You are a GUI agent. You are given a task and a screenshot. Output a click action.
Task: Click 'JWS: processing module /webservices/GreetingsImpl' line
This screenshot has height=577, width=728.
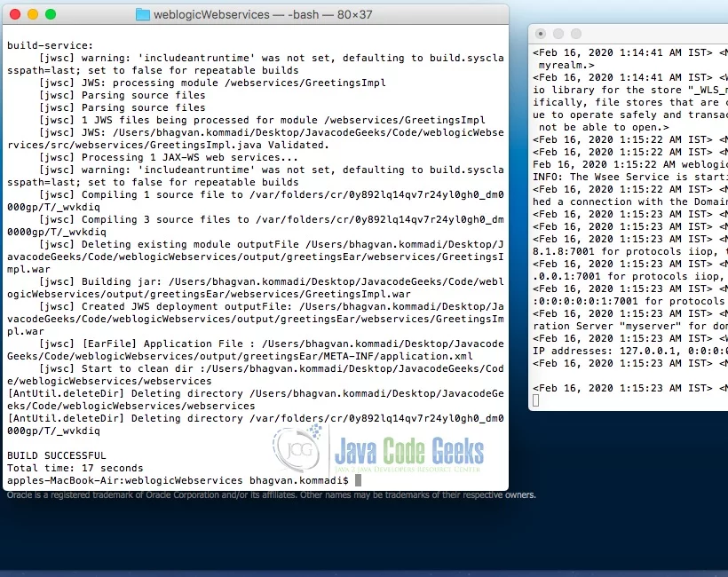coord(212,83)
